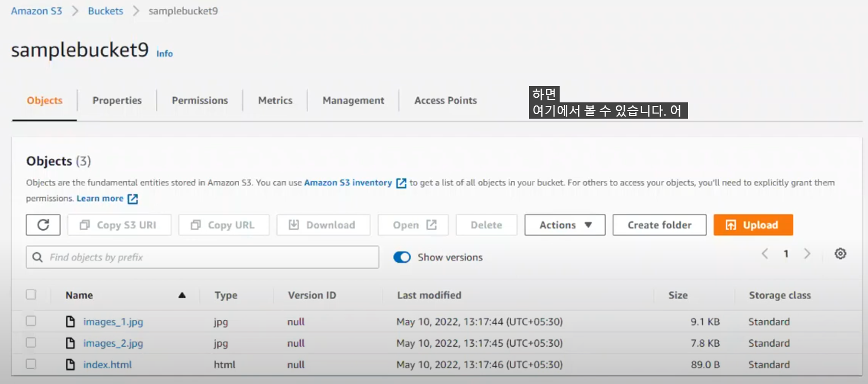
Task: Click the 13:17:45 last modified cell
Action: 480,343
